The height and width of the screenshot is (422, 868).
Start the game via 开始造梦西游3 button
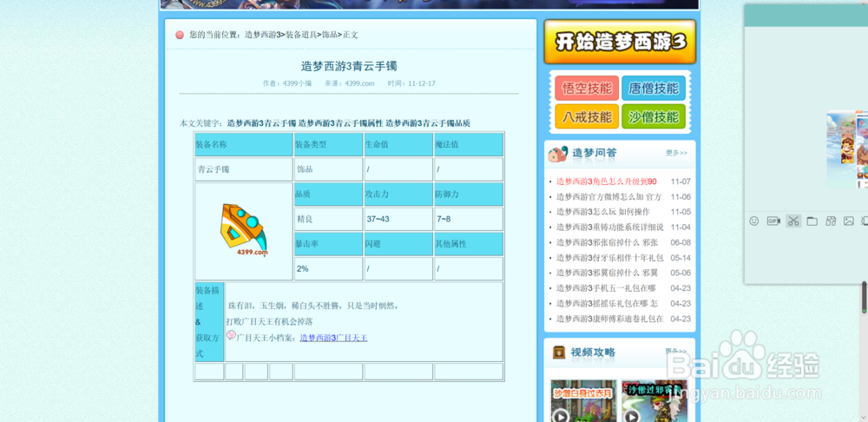(x=620, y=42)
